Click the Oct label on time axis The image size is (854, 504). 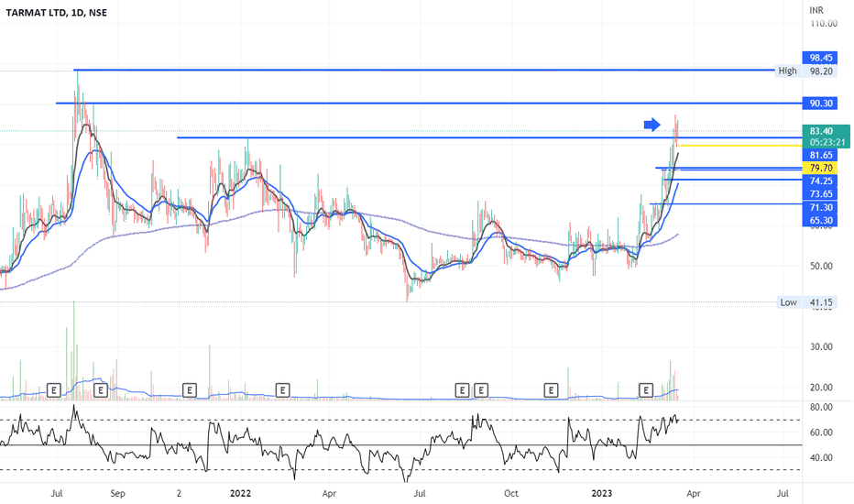click(511, 494)
